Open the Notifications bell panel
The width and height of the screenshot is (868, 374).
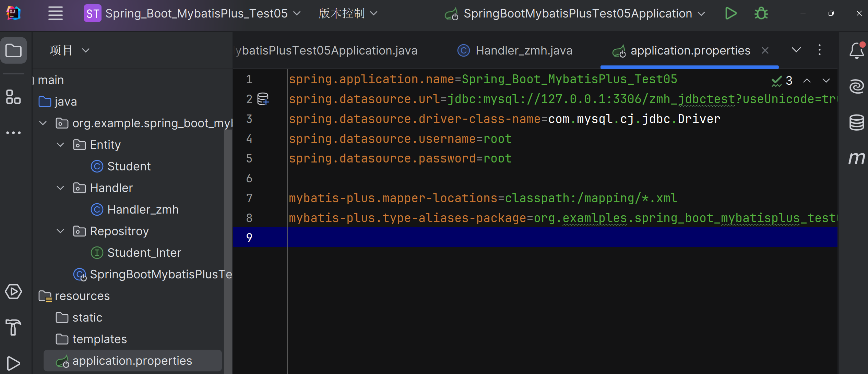856,50
